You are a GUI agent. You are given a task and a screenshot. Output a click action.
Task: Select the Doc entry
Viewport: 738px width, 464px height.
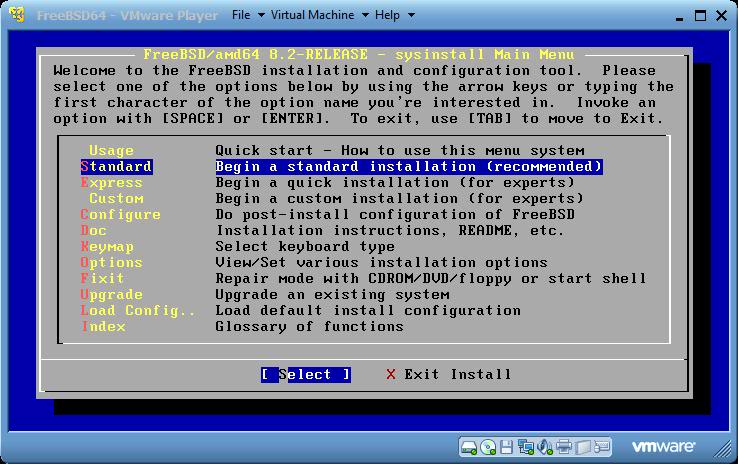coord(93,231)
